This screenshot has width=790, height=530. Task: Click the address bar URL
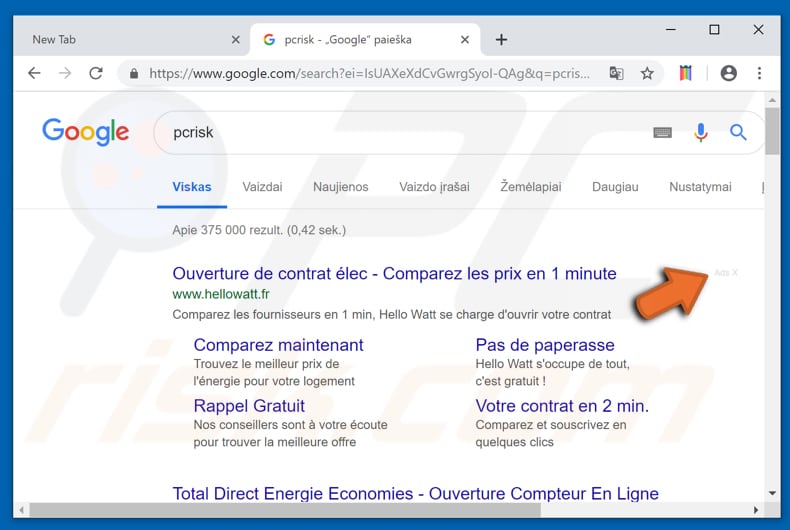[x=369, y=74]
